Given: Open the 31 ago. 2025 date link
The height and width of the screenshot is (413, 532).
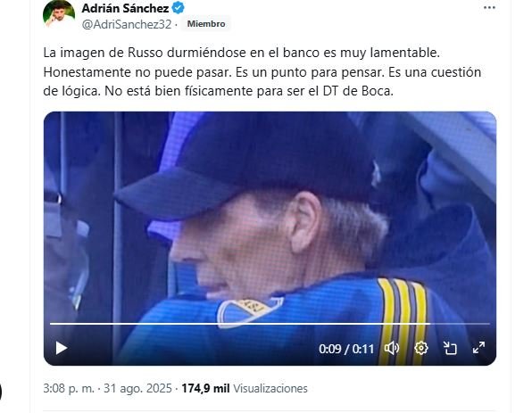Looking at the screenshot, I should coord(137,388).
